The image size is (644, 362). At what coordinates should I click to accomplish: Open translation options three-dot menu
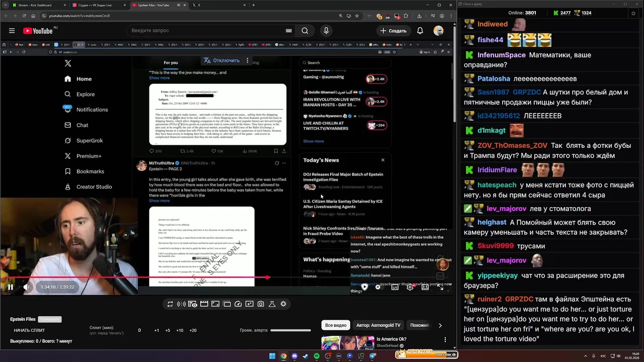click(x=247, y=60)
